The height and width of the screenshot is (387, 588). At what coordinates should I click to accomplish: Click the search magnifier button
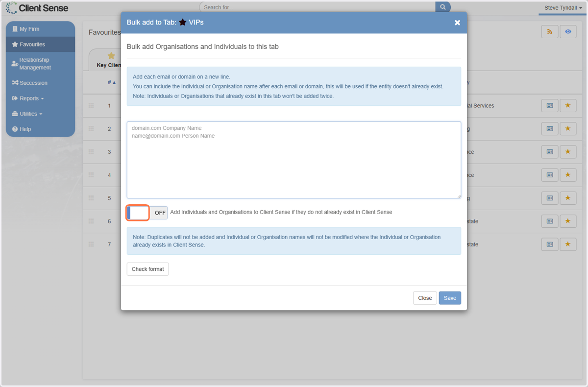coord(443,7)
